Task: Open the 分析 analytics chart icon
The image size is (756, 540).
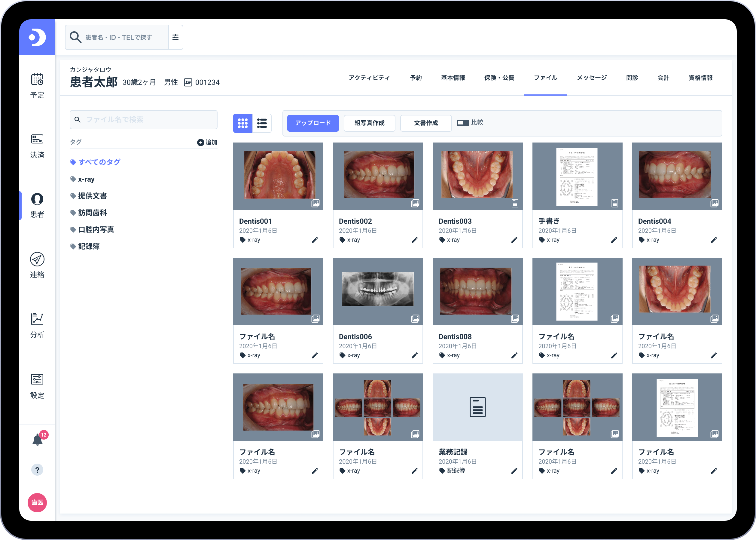Action: click(37, 319)
